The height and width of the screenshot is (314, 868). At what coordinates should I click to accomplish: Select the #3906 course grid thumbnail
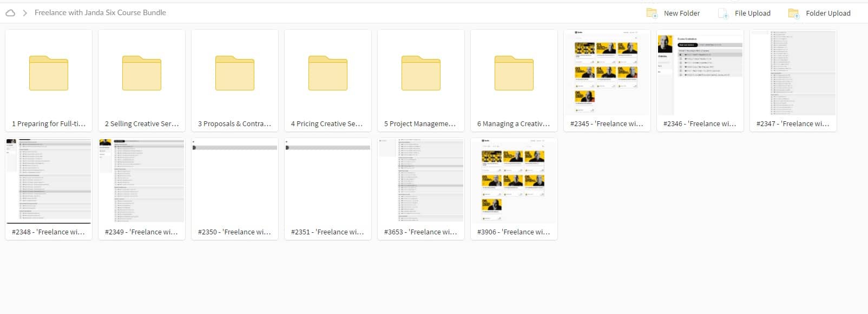(514, 180)
